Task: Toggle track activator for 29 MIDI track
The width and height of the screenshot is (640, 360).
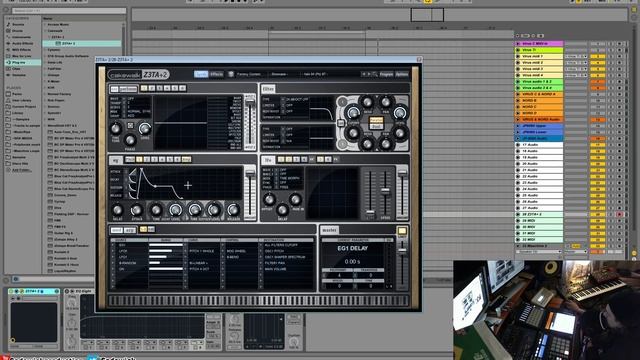Action: pos(597,221)
